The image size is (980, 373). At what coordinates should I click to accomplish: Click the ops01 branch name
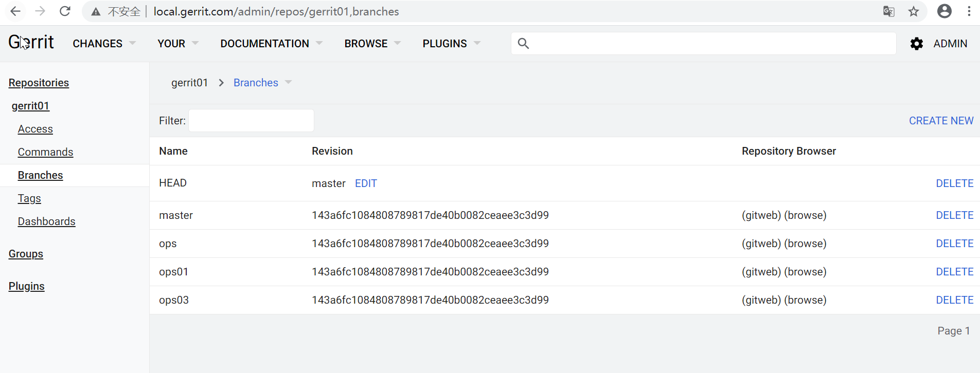coord(173,272)
